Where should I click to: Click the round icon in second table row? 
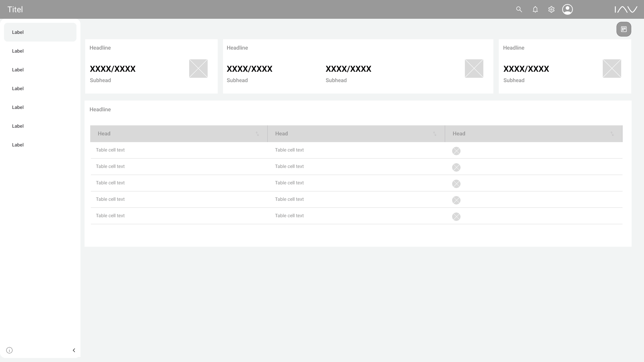[x=456, y=167]
